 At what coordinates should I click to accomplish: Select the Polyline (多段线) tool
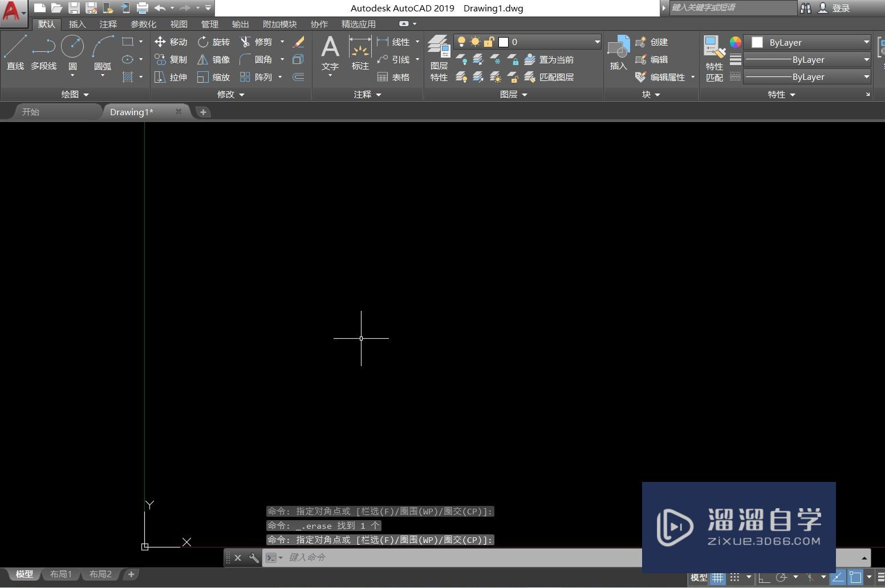point(43,47)
